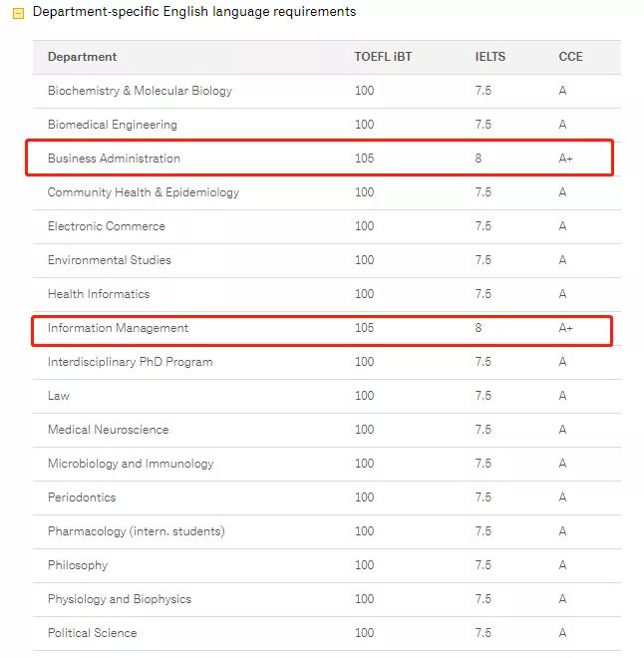Viewport: 644px width, 658px height.
Task: Select the Electronic Commerce department entry
Action: pyautogui.click(x=106, y=226)
